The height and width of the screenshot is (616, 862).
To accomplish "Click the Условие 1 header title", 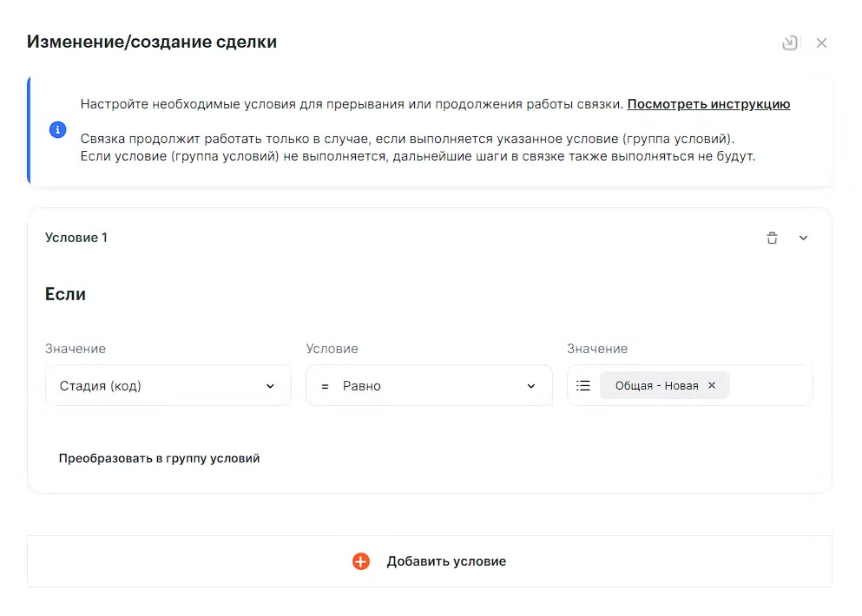I will click(76, 238).
